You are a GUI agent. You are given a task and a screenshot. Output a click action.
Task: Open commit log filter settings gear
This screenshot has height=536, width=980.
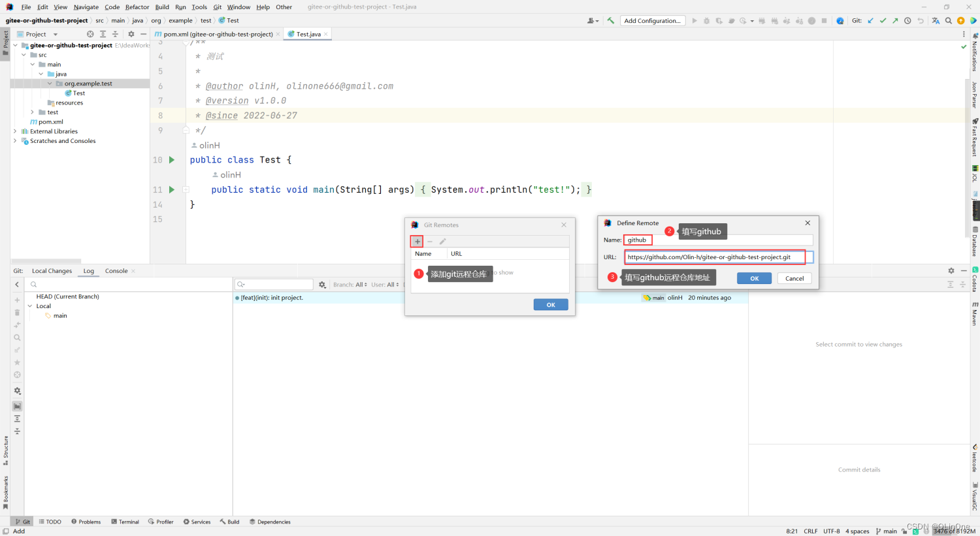pos(322,285)
